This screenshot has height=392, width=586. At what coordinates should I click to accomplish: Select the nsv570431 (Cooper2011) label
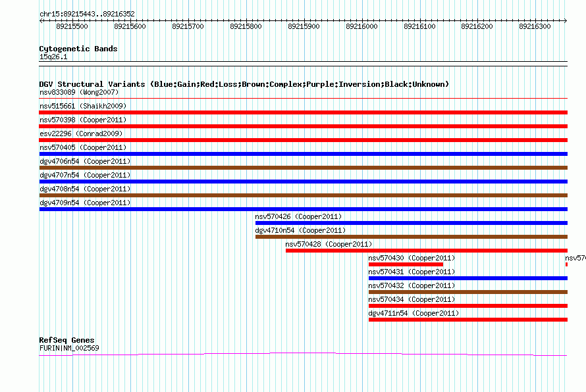pyautogui.click(x=412, y=272)
